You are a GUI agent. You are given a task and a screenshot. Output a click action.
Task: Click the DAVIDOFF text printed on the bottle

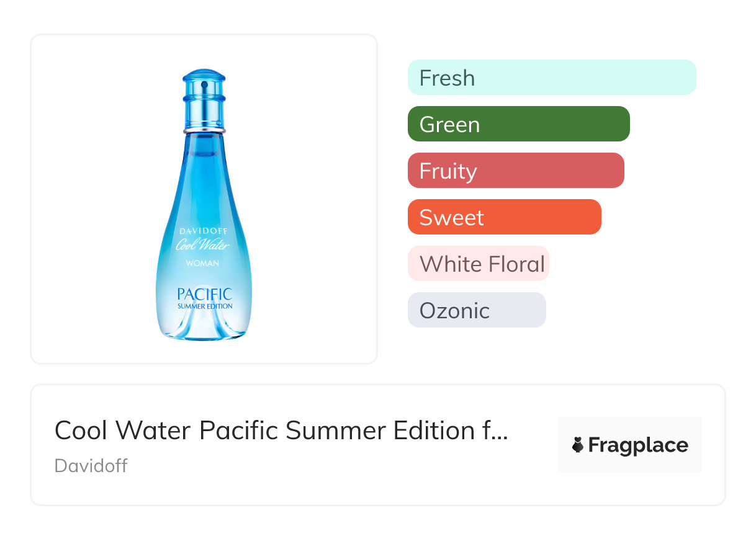point(203,231)
